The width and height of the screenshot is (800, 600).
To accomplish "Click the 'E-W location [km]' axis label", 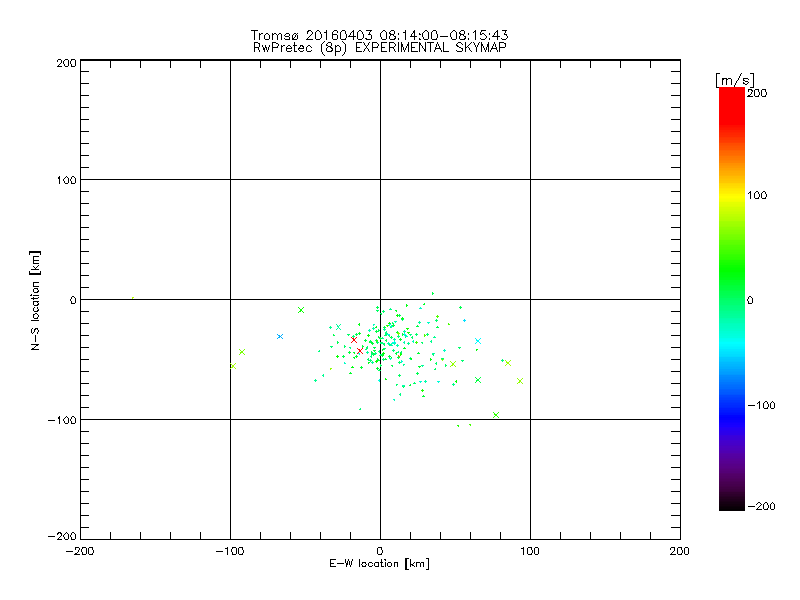I will [379, 564].
